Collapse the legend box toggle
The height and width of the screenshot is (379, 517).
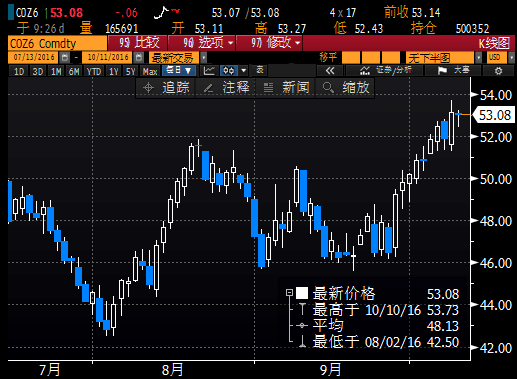coord(289,293)
